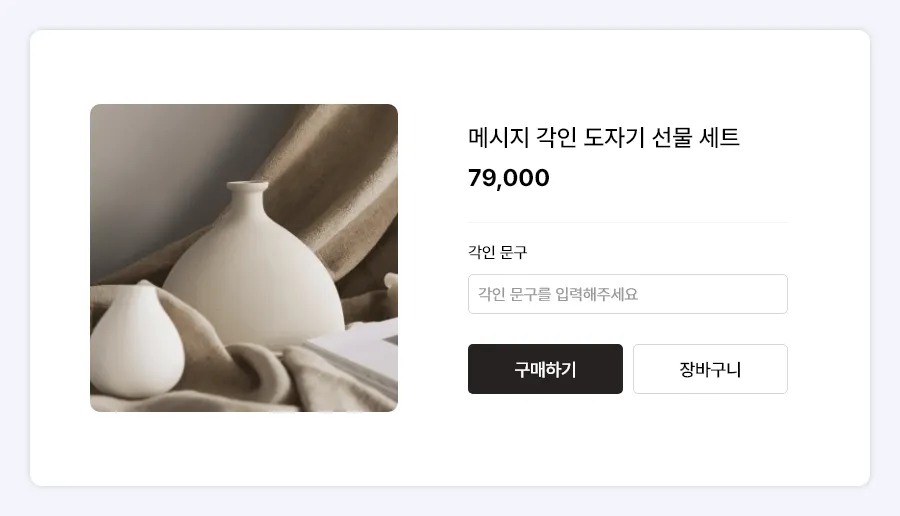Click the 구매하기 button
The height and width of the screenshot is (516, 900).
(x=545, y=369)
